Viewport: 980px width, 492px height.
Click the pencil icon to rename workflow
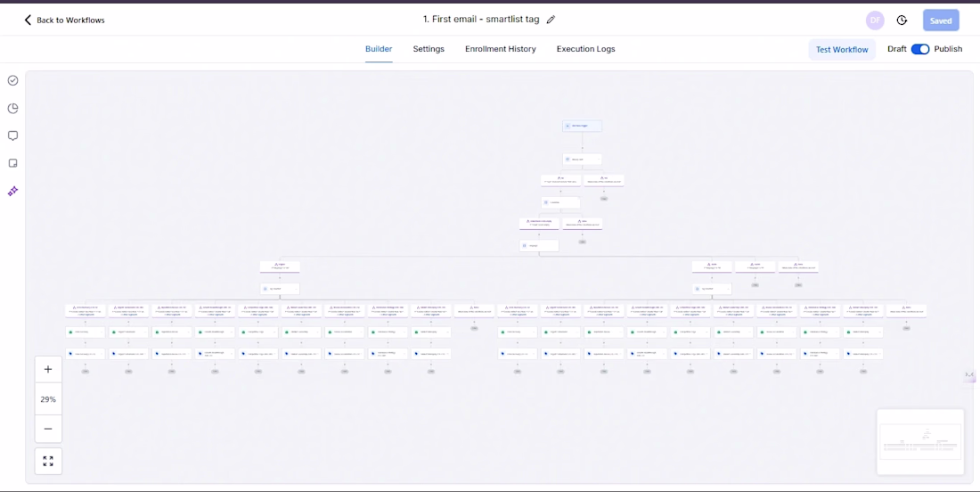pos(551,20)
